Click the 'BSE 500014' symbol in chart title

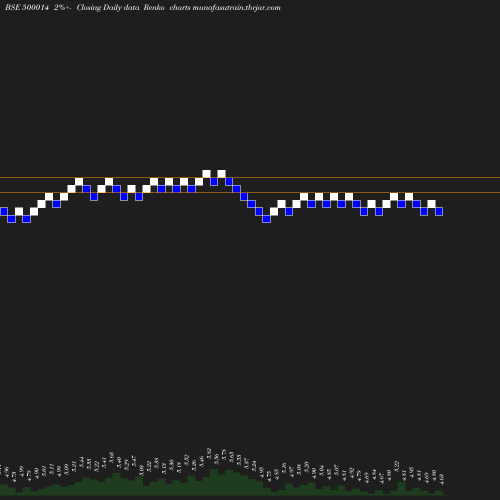(x=27, y=7)
